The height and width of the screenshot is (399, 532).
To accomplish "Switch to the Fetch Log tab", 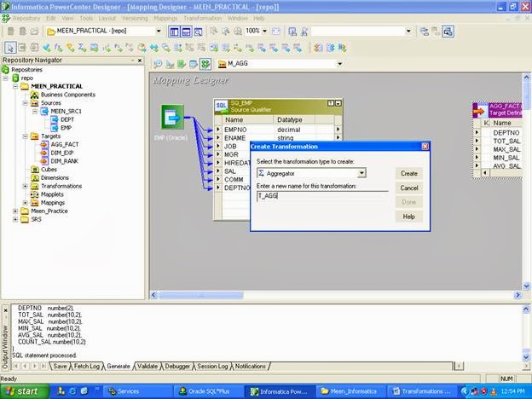I will pos(87,367).
